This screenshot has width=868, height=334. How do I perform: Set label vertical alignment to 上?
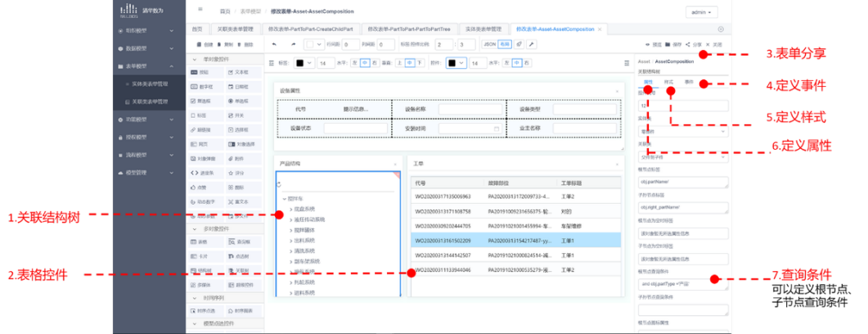399,63
